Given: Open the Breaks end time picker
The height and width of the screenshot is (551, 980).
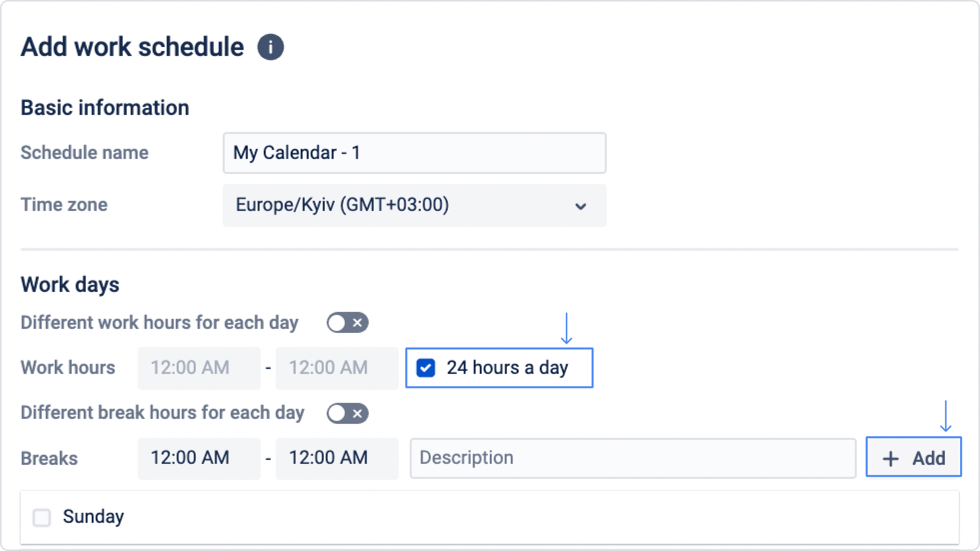Looking at the screenshot, I should click(x=337, y=458).
